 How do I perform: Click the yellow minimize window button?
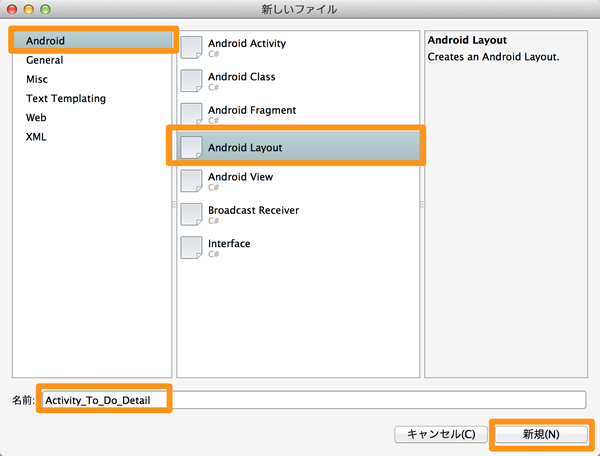point(29,9)
